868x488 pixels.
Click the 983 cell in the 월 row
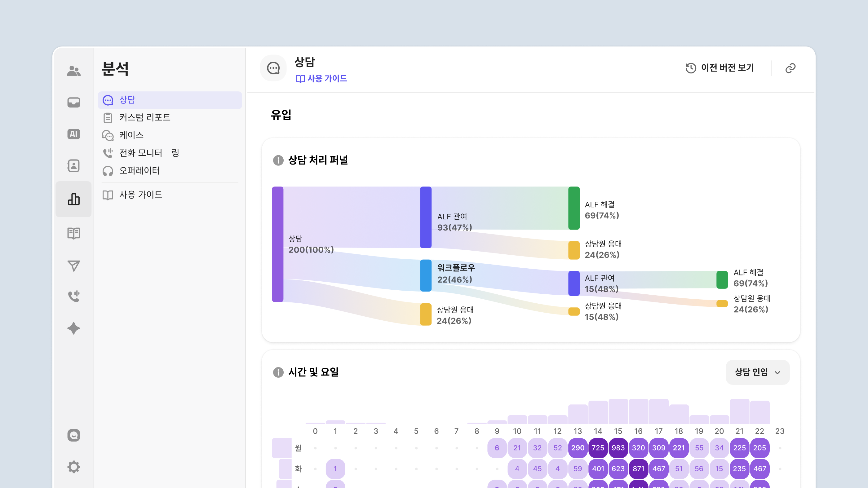click(618, 448)
